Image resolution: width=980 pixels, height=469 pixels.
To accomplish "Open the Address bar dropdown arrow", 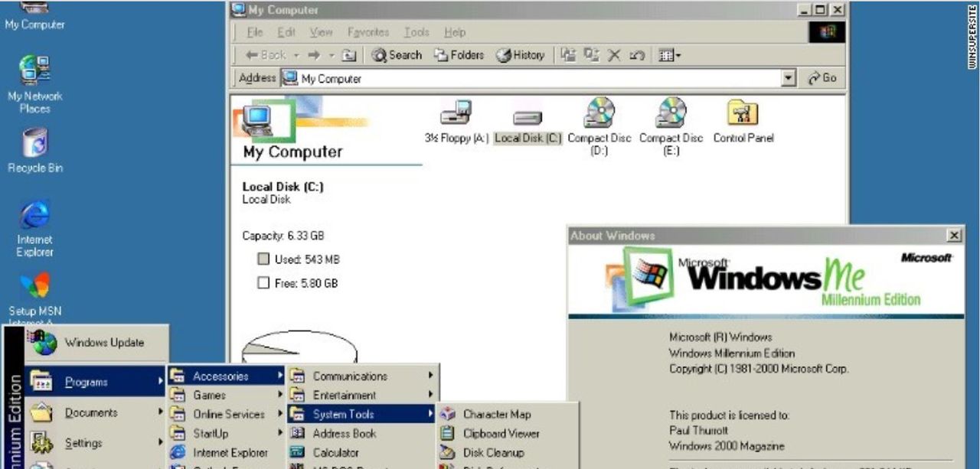I will click(789, 78).
